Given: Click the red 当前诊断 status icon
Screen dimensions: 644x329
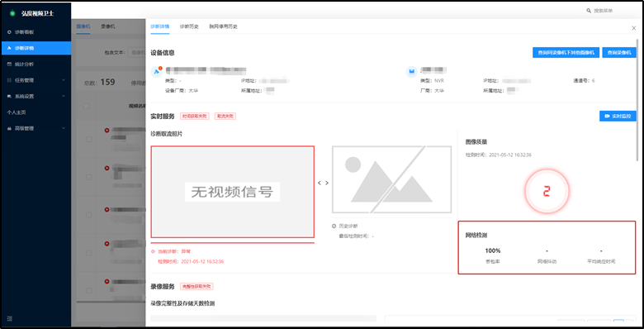Looking at the screenshot, I should [154, 251].
